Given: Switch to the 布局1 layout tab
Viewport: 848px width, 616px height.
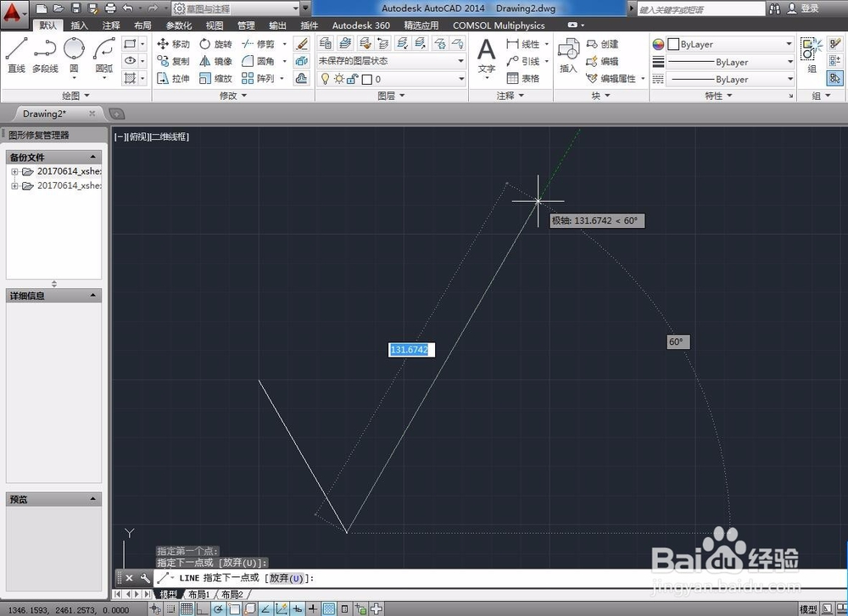Looking at the screenshot, I should (198, 594).
